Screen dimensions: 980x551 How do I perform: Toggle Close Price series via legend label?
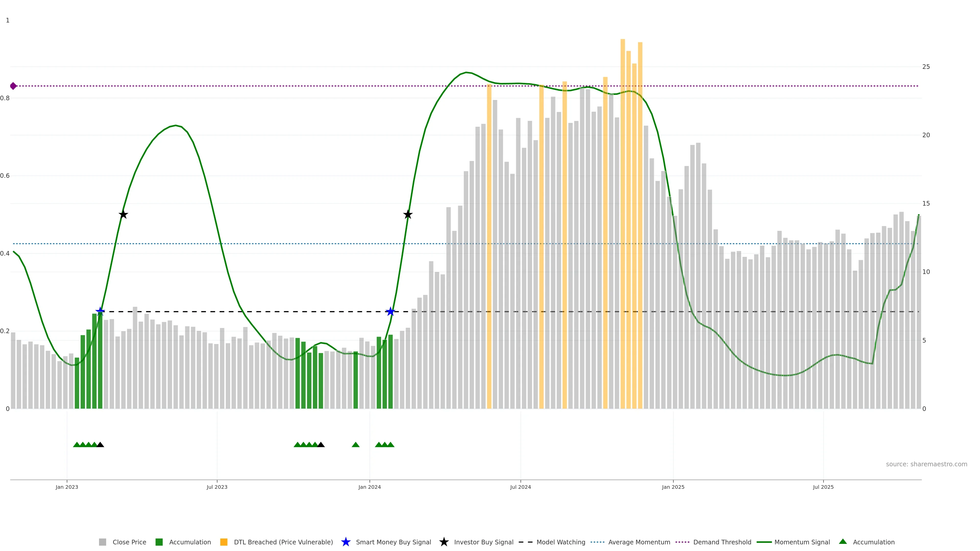(x=129, y=542)
